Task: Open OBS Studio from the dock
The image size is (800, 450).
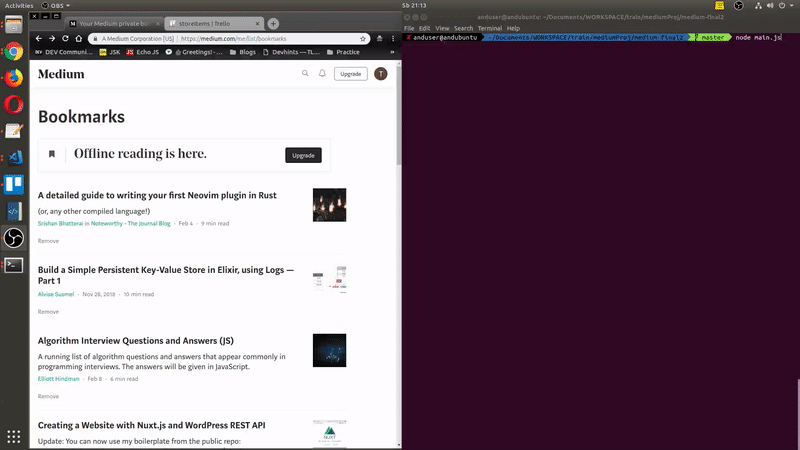Action: (14, 238)
